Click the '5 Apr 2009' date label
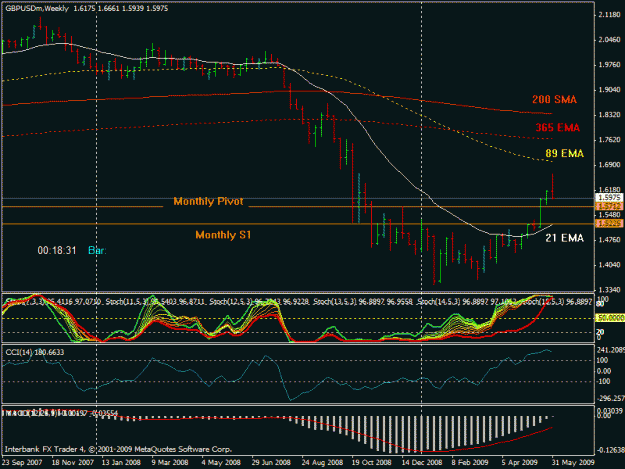The height and width of the screenshot is (469, 625). tap(519, 462)
